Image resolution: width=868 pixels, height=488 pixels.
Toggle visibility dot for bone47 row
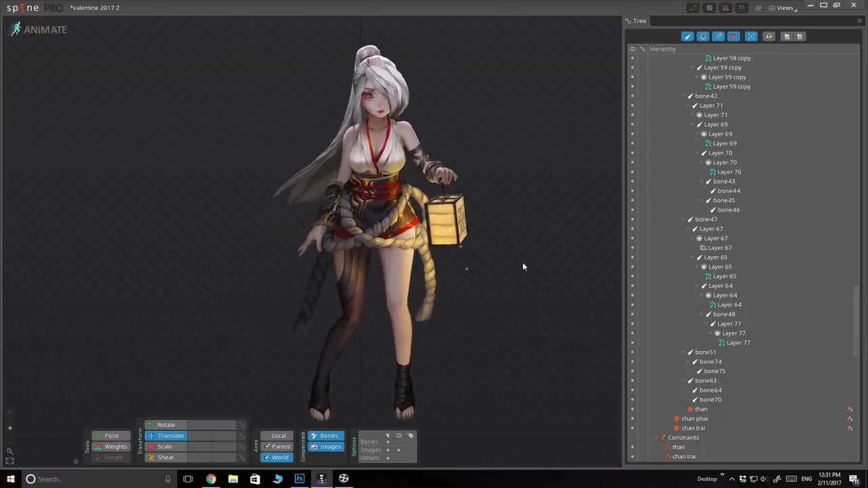pos(632,220)
